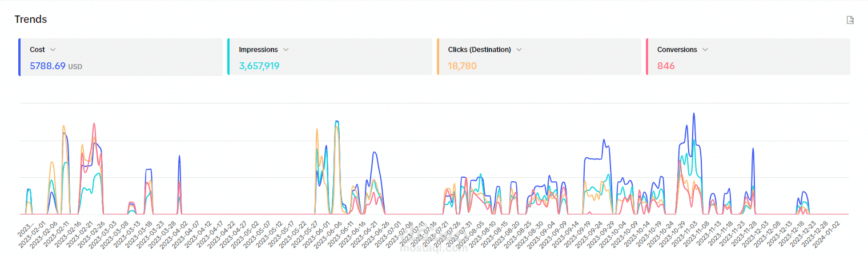This screenshot has width=868, height=259.
Task: Click the orange bar on Clicks card
Action: coord(438,57)
